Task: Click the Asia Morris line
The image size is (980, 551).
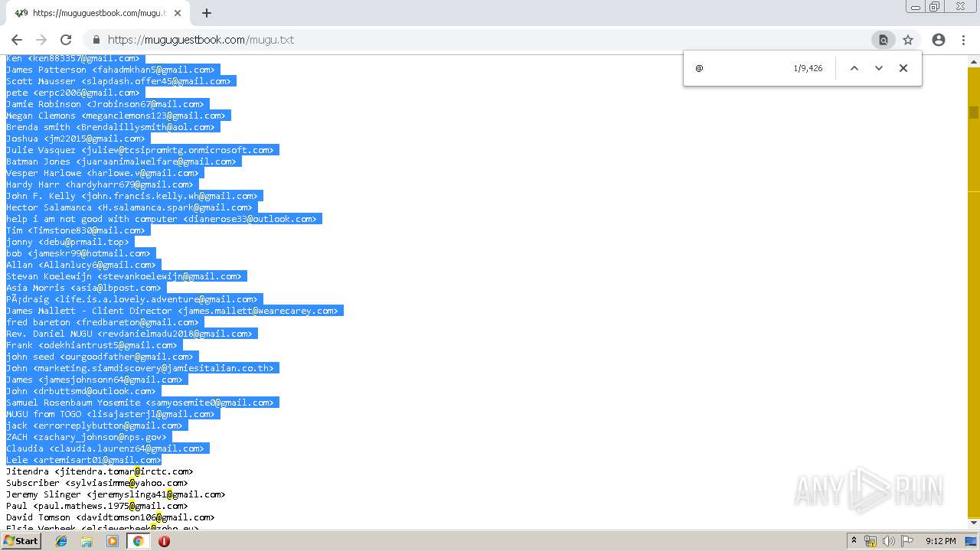Action: [83, 288]
